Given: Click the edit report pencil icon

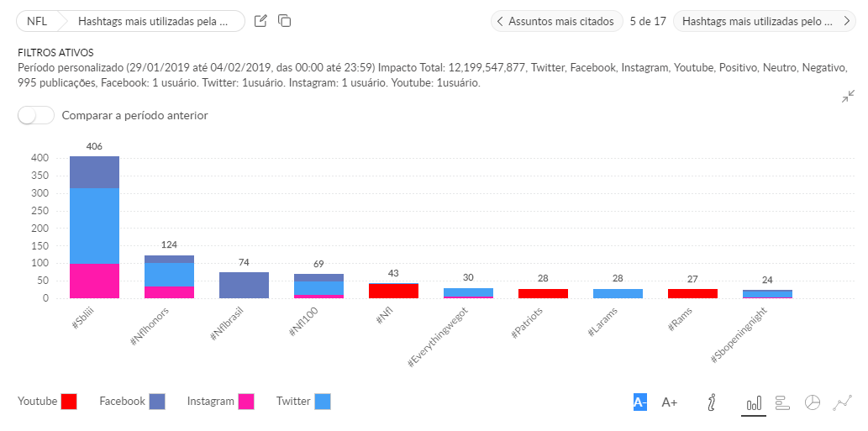Looking at the screenshot, I should (x=261, y=21).
